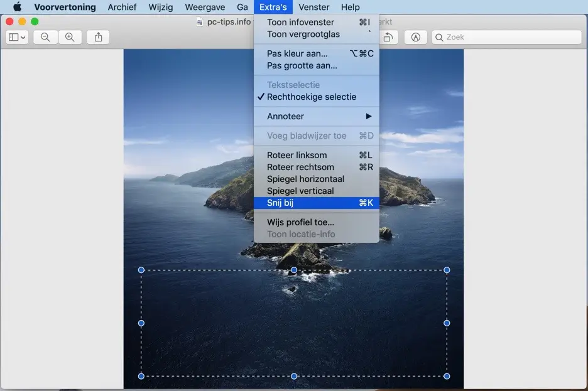Choose Toon infovenster

[317, 22]
